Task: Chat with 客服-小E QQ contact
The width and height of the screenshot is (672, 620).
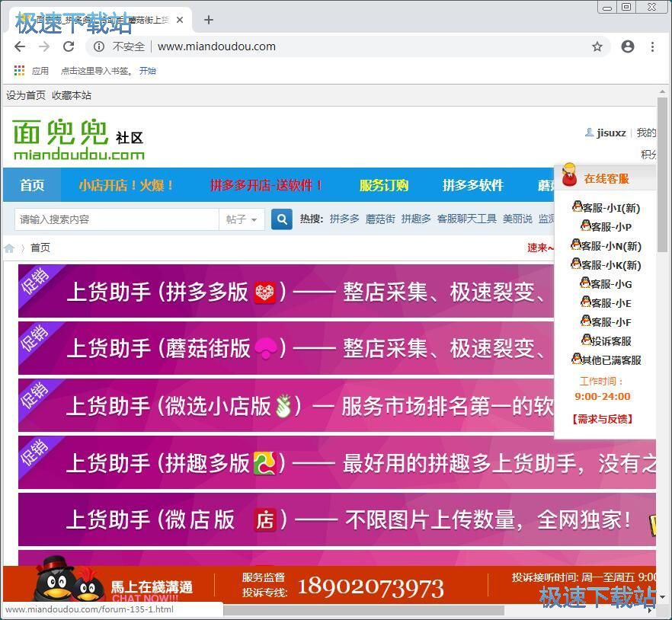Action: pos(606,302)
